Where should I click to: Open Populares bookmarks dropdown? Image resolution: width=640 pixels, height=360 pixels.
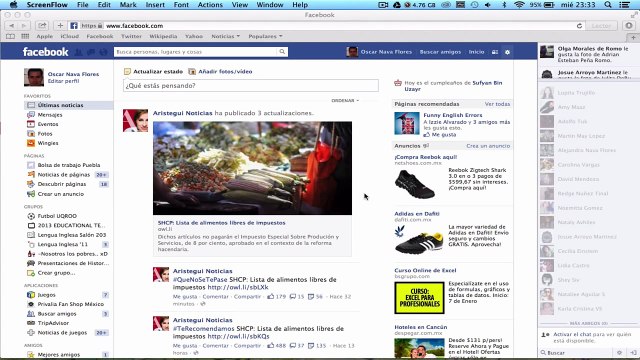[265, 36]
